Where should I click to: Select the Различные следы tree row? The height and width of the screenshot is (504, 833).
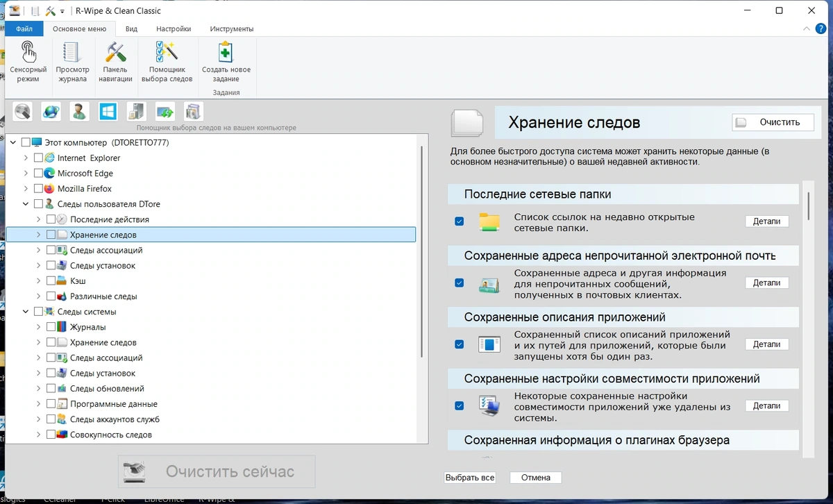210,296
